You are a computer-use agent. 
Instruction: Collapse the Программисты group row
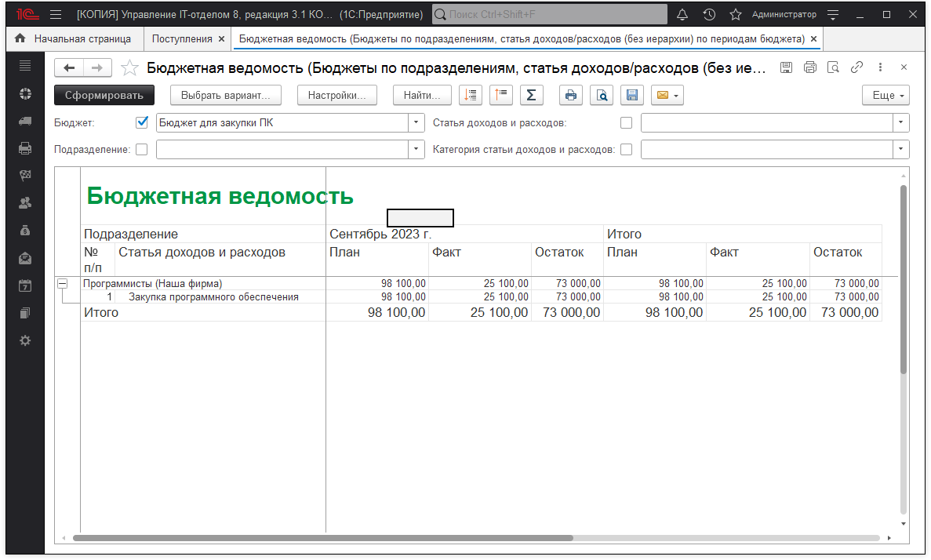(63, 284)
